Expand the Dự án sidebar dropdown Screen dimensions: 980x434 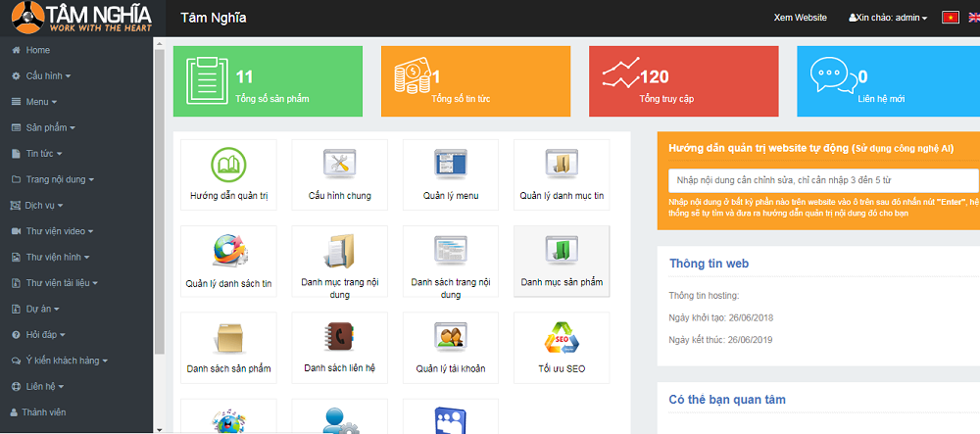click(35, 310)
